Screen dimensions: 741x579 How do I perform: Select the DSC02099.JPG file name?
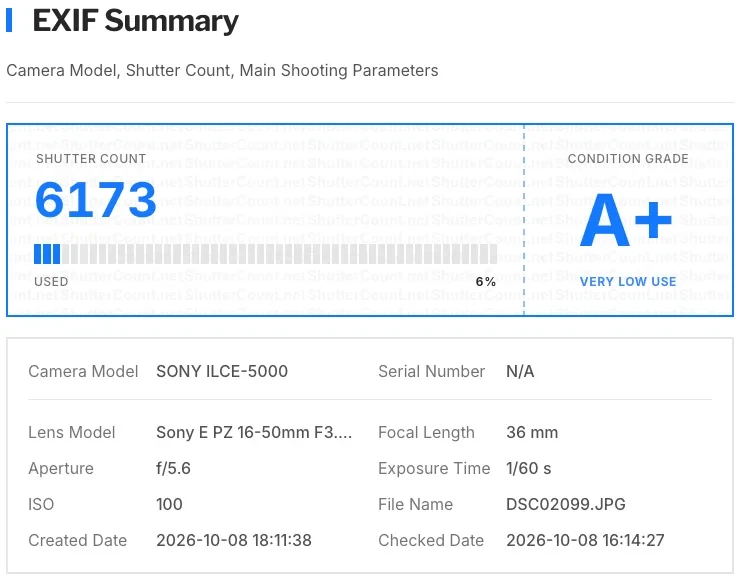566,504
